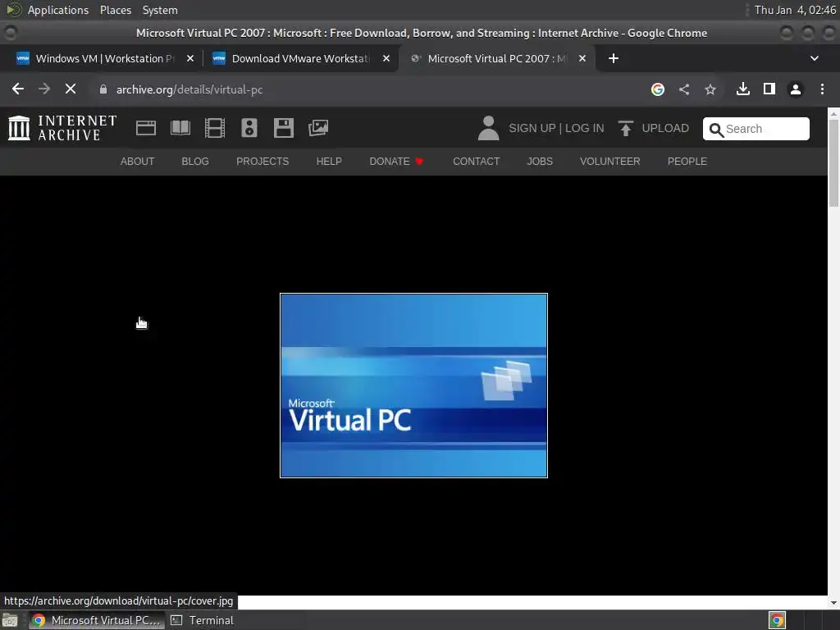Click the LOG IN link
The height and width of the screenshot is (630, 840).
coord(584,128)
